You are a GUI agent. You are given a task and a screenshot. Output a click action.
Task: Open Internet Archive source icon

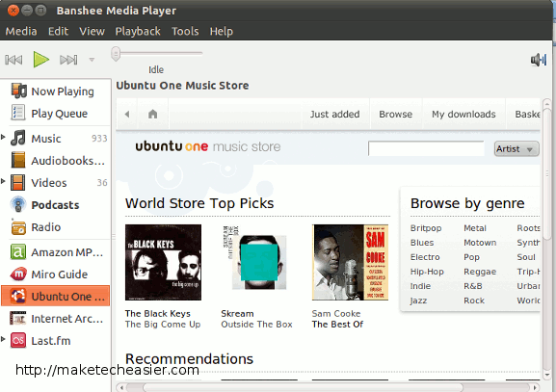tap(17, 318)
